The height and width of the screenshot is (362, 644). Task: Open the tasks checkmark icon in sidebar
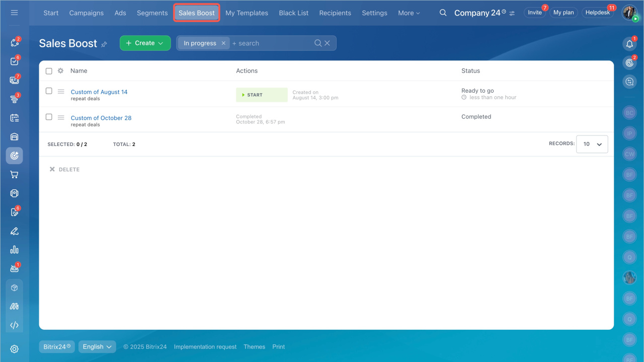(x=14, y=61)
